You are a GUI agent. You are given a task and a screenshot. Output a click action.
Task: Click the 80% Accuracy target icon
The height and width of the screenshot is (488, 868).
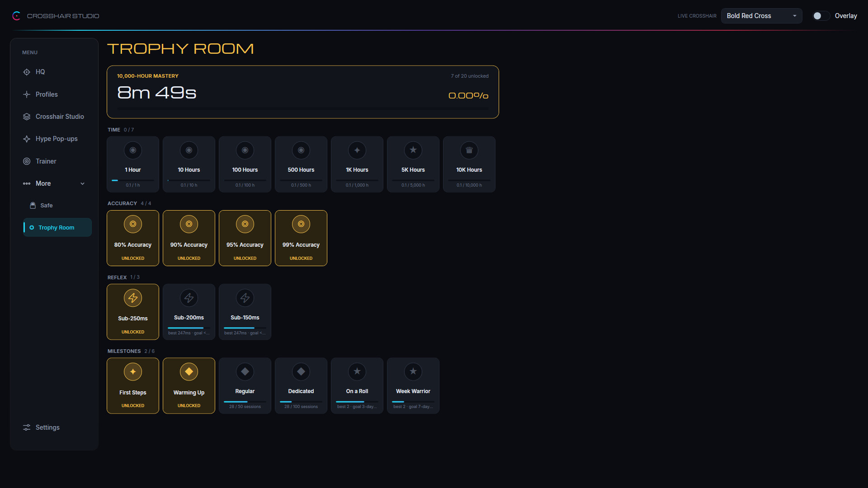pos(133,224)
